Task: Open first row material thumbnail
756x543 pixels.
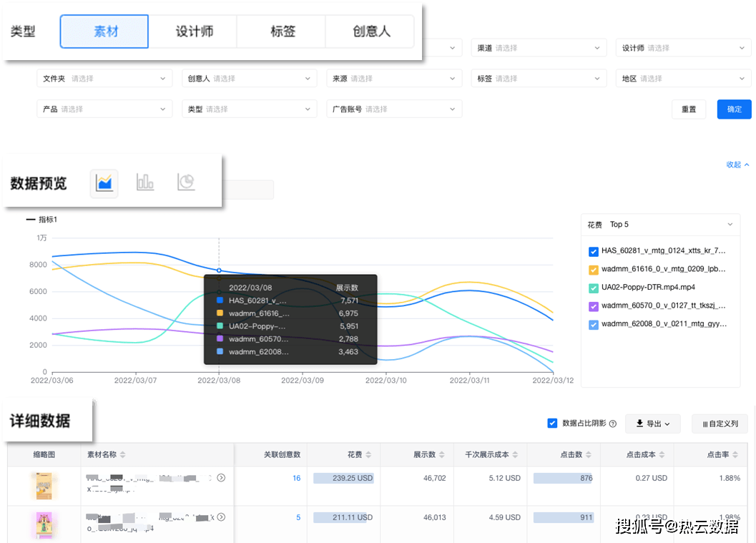Action: tap(44, 486)
